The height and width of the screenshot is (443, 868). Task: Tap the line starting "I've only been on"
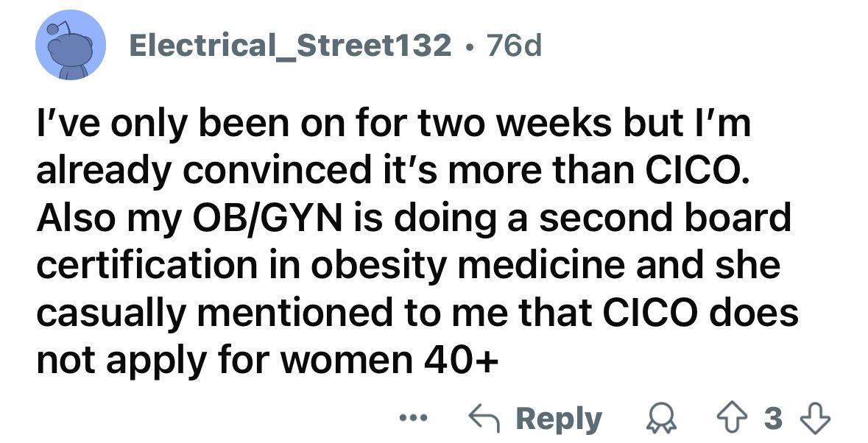(x=394, y=123)
